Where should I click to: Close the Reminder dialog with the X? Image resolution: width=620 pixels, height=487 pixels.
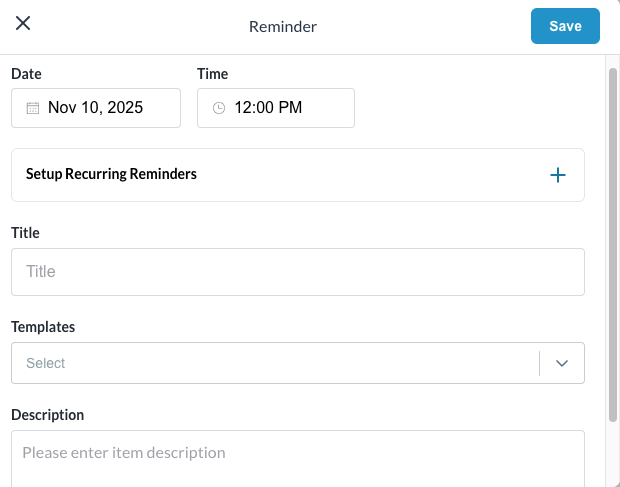23,24
